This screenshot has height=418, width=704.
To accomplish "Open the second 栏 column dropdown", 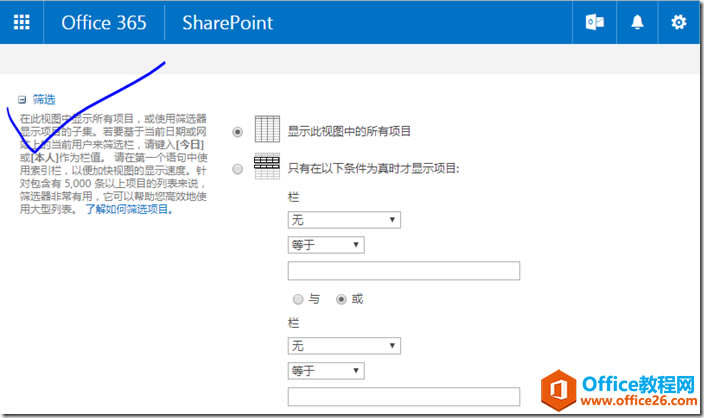I will (x=344, y=346).
